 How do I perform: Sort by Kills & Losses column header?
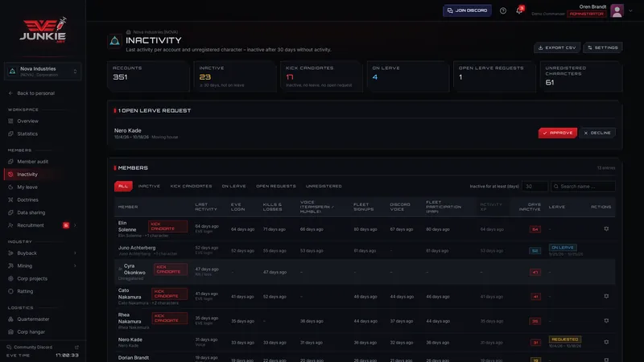coord(272,207)
